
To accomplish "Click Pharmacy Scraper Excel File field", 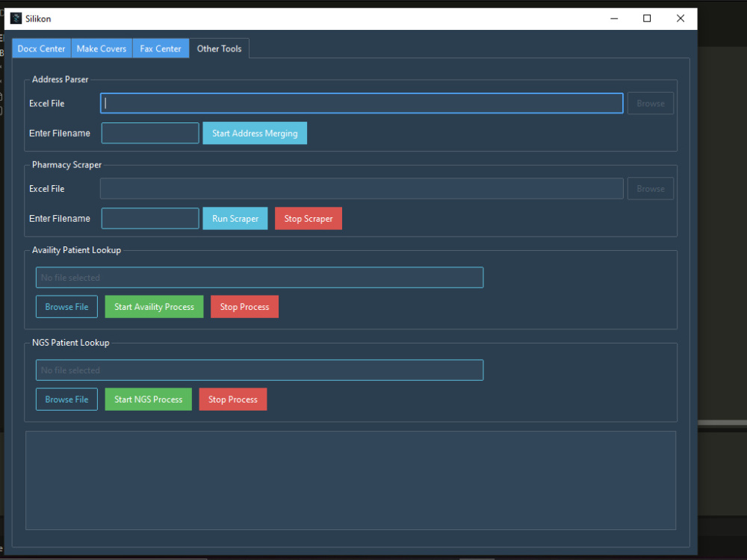I will pyautogui.click(x=362, y=189).
